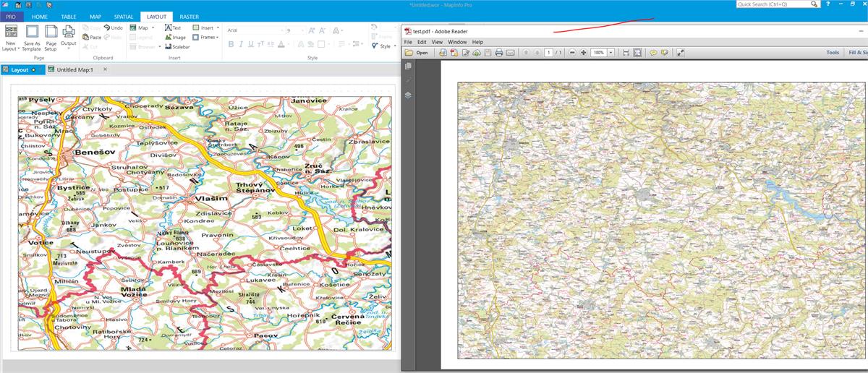Open zoom level dropdown arrow in Adobe Reader
This screenshot has width=868, height=373.
[611, 53]
